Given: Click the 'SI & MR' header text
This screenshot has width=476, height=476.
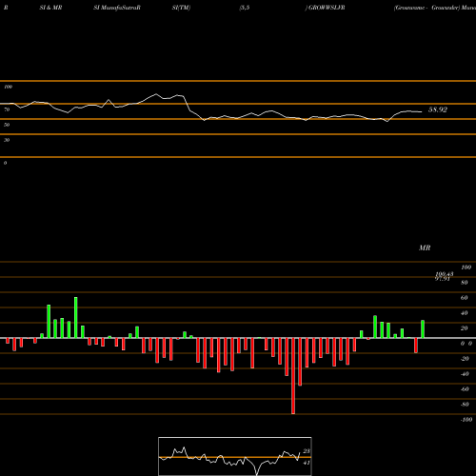Looking at the screenshot, I should click(x=50, y=8).
